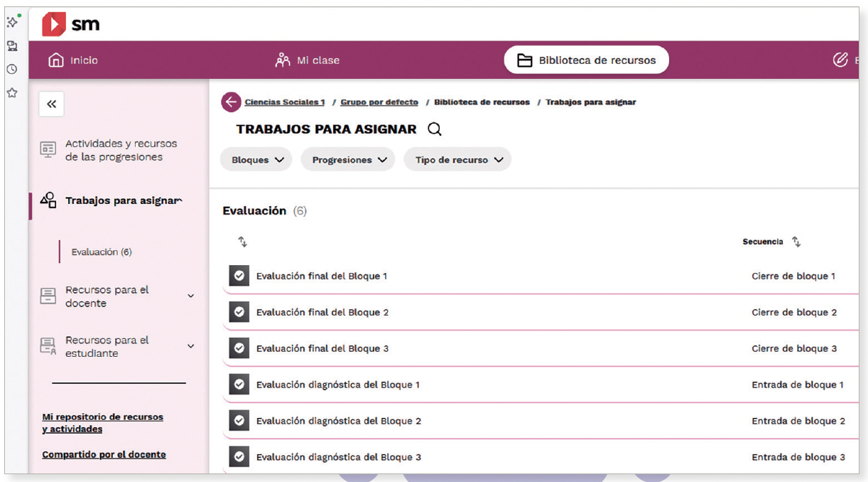The image size is (868, 482).
Task: Click the Biblioteca de recursos breadcrumb text
Action: [x=482, y=102]
